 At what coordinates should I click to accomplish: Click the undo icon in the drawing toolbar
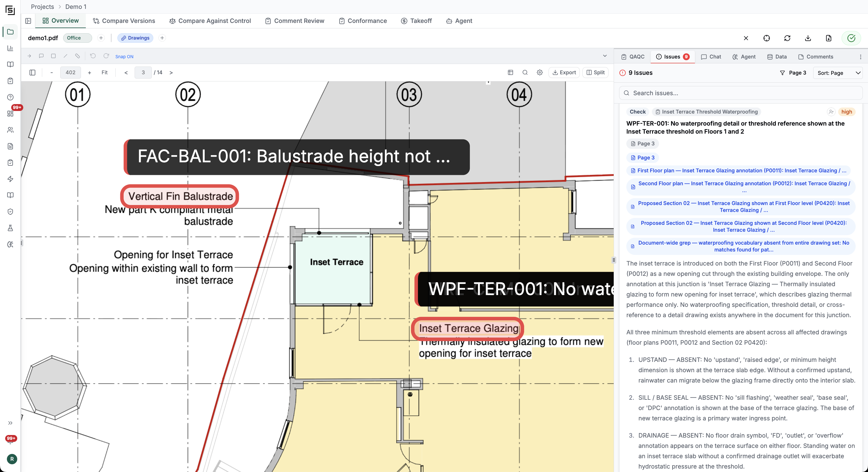pos(93,56)
